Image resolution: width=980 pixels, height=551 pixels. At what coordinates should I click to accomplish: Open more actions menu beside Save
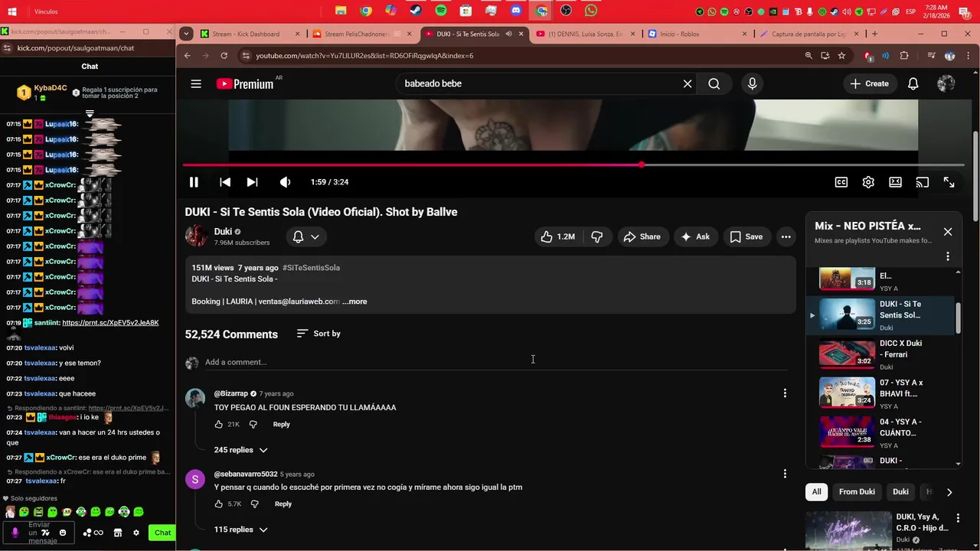click(x=786, y=237)
